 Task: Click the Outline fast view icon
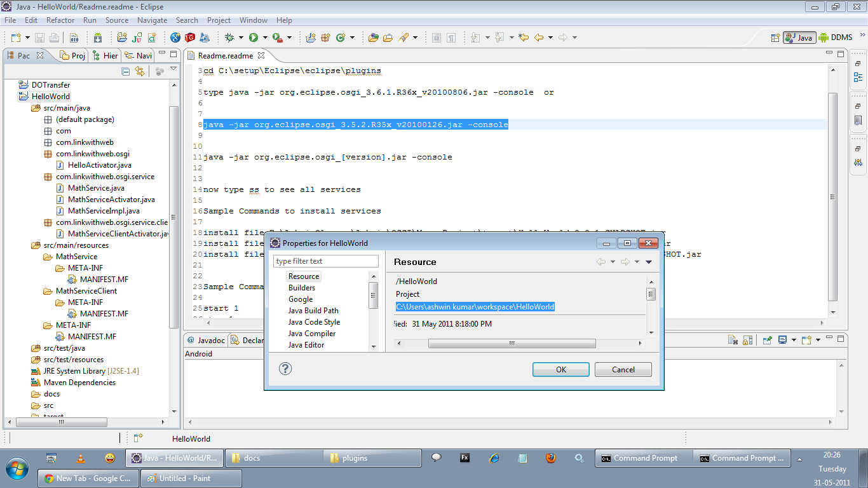[858, 78]
